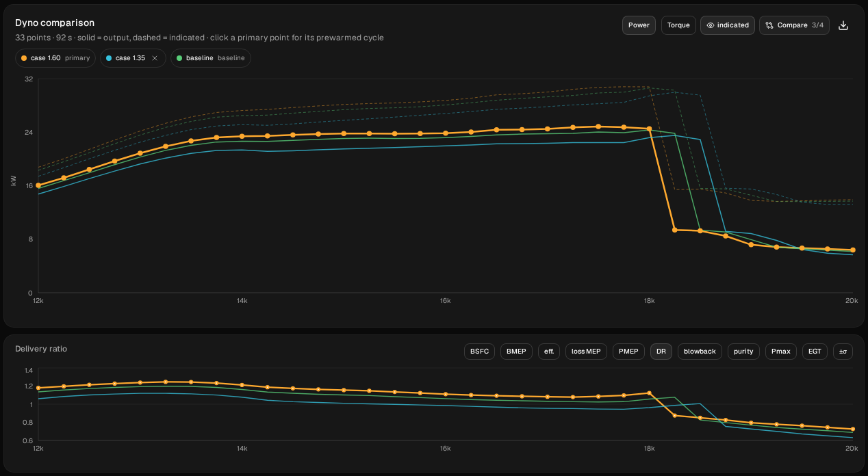Click primary power point at 20k rpm
This screenshot has width=868, height=476.
coord(852,250)
